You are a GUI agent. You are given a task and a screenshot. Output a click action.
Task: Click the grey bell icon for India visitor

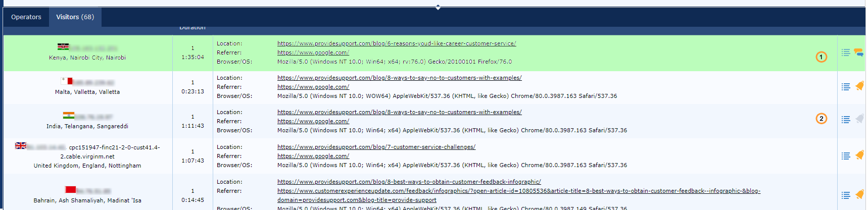coord(859,119)
